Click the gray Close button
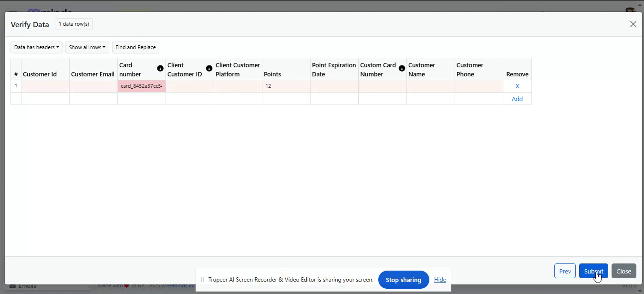644x294 pixels. pos(623,271)
